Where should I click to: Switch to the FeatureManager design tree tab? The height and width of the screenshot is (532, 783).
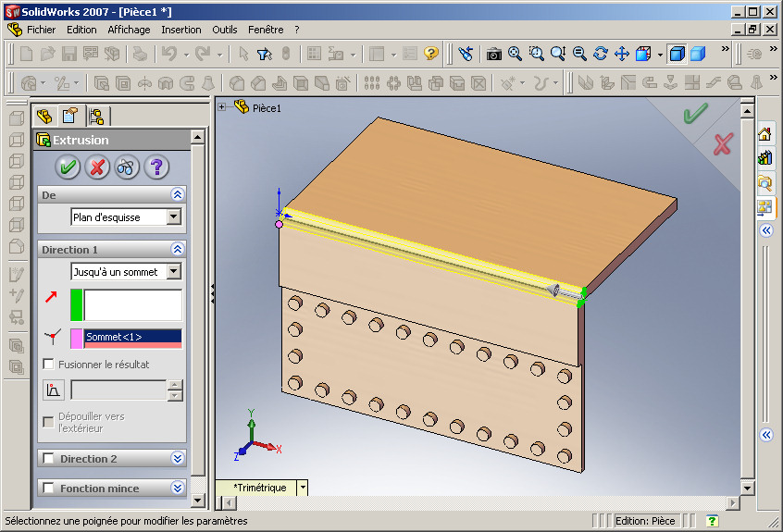44,117
